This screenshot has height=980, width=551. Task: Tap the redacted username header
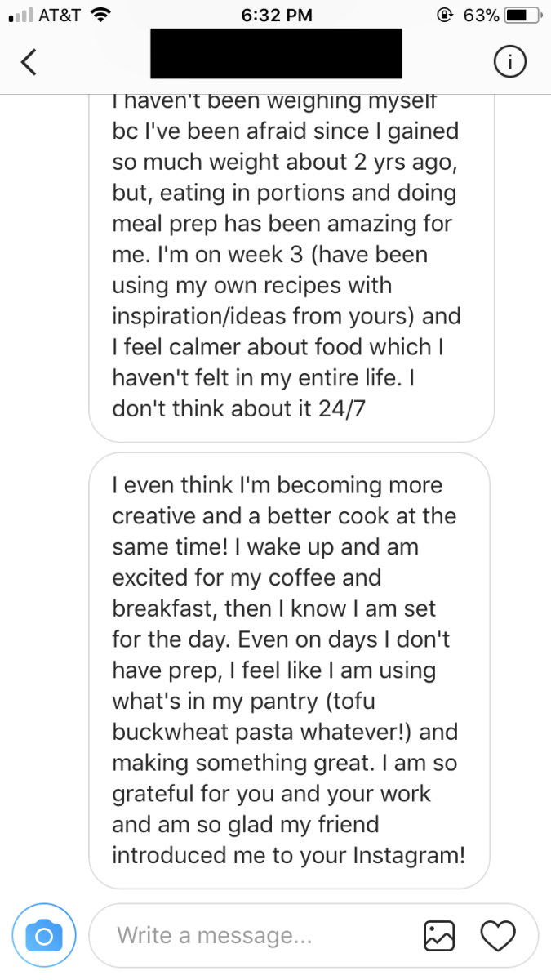tap(276, 54)
